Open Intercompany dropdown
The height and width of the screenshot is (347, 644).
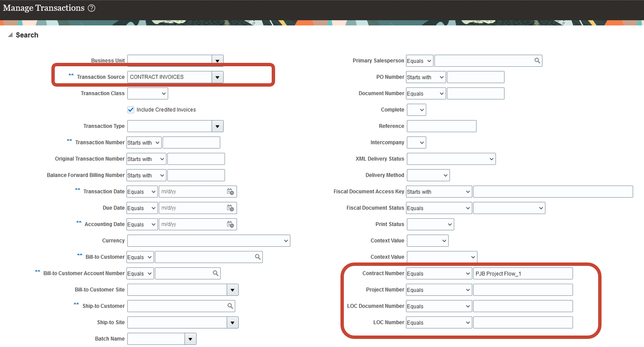coord(416,143)
